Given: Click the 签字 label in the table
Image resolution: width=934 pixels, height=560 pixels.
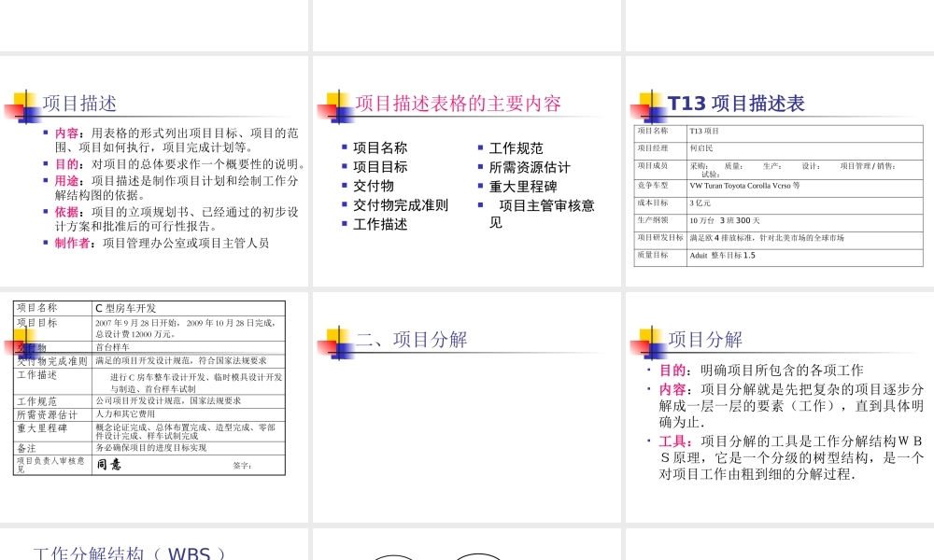Looking at the screenshot, I should tap(243, 466).
